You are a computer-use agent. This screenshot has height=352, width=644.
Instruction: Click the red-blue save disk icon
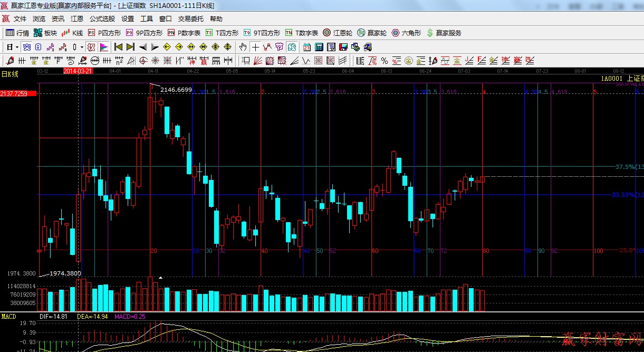pyautogui.click(x=343, y=47)
